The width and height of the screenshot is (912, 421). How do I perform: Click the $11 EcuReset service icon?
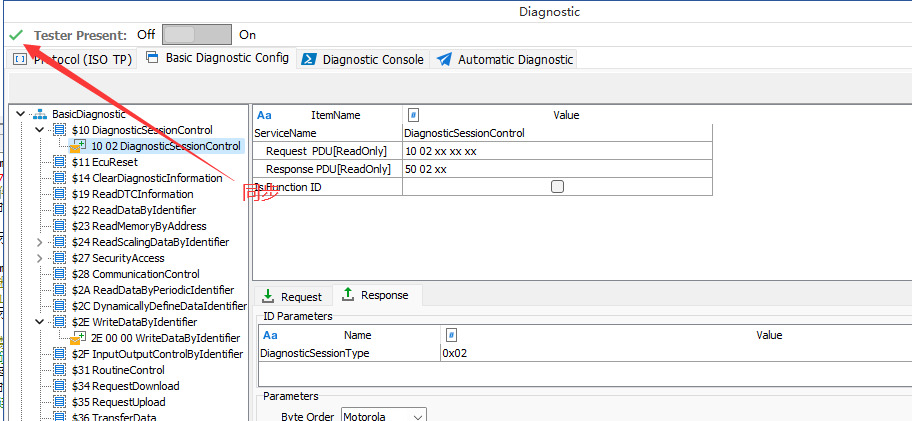59,162
